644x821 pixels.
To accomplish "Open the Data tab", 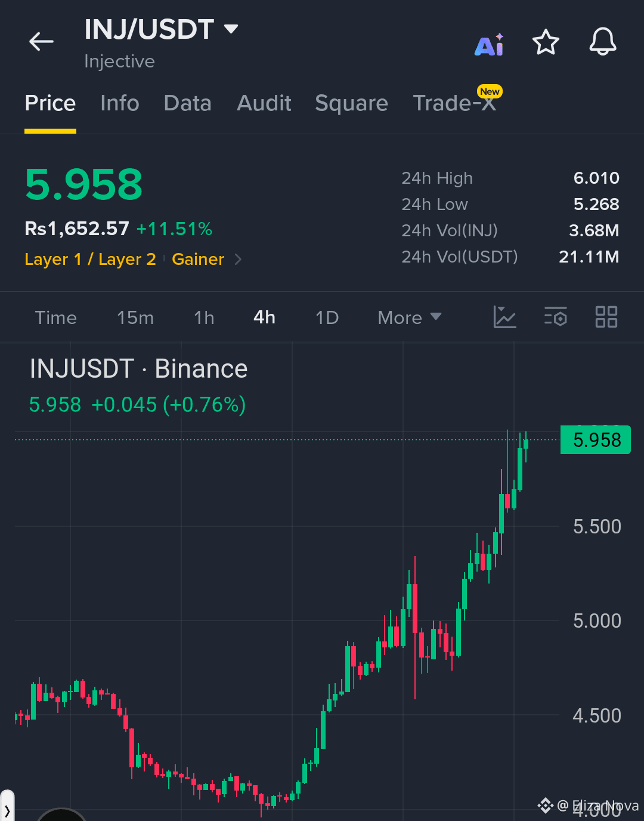I will coord(188,103).
